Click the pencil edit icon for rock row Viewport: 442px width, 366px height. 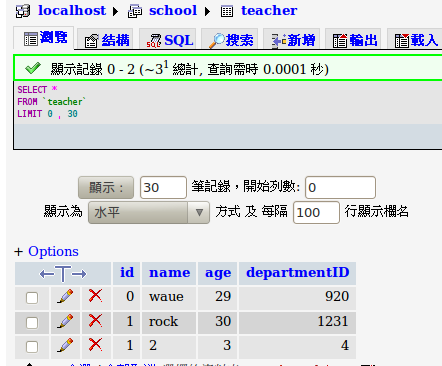(65, 321)
